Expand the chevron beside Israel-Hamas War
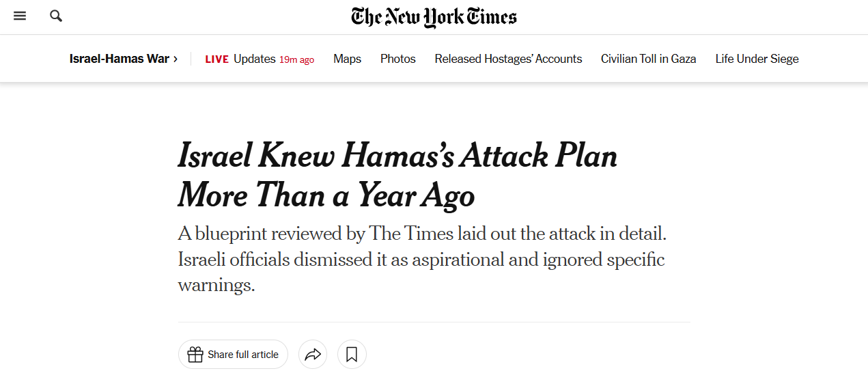Image resolution: width=868 pixels, height=371 pixels. (176, 59)
